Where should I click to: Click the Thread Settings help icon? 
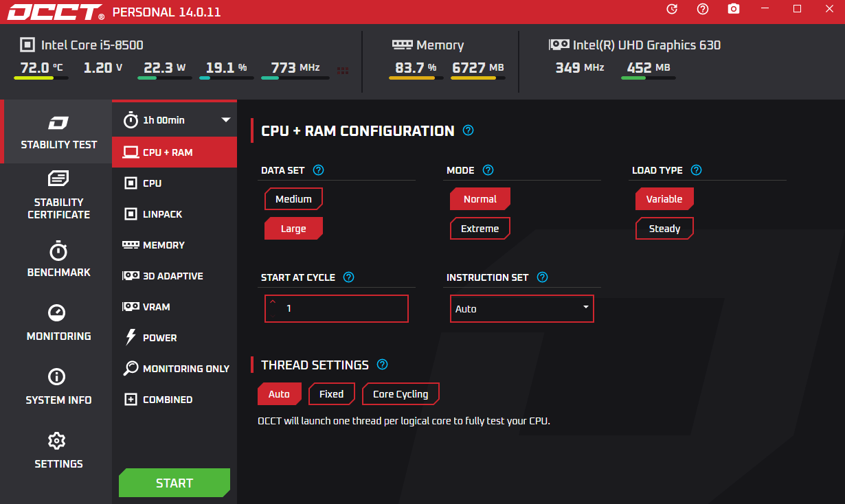tap(383, 365)
